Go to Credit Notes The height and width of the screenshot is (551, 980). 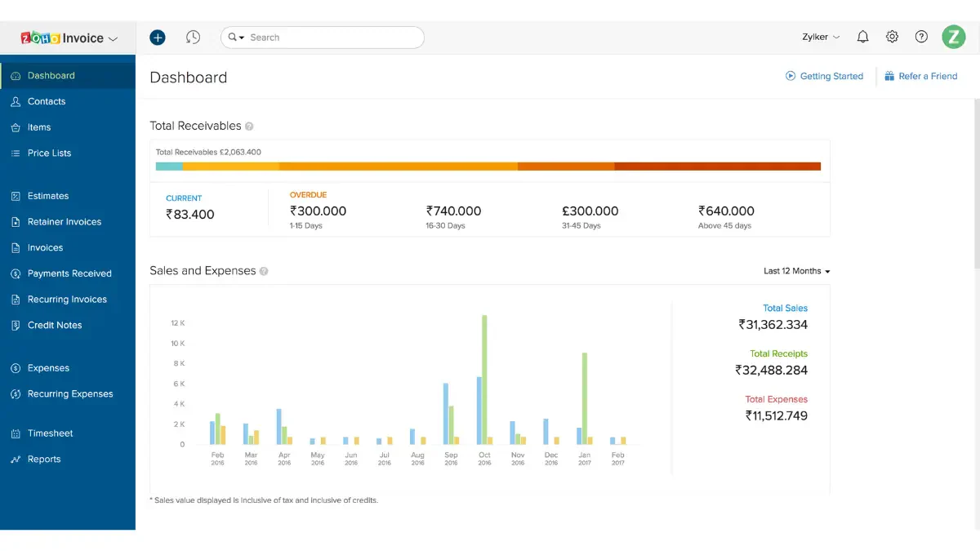click(x=68, y=326)
